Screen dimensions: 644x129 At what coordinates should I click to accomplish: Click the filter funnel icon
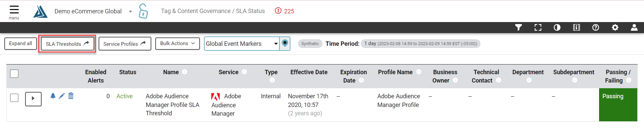coord(519,27)
